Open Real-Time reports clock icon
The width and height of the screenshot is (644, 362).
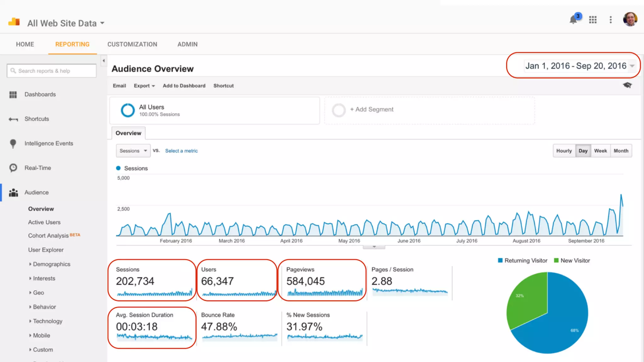(13, 168)
